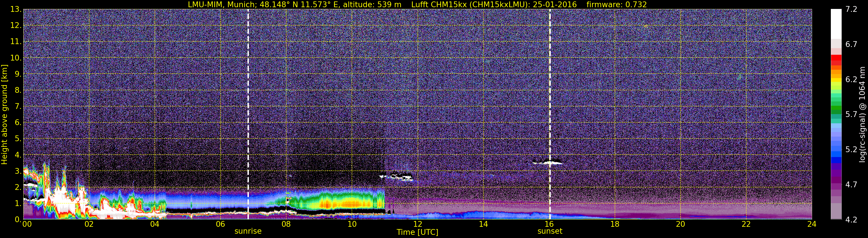This screenshot has height=238, width=868.
Task: Click the colorbar label 'log(rc-signal) @ 1064 nm'
Action: click(x=862, y=115)
